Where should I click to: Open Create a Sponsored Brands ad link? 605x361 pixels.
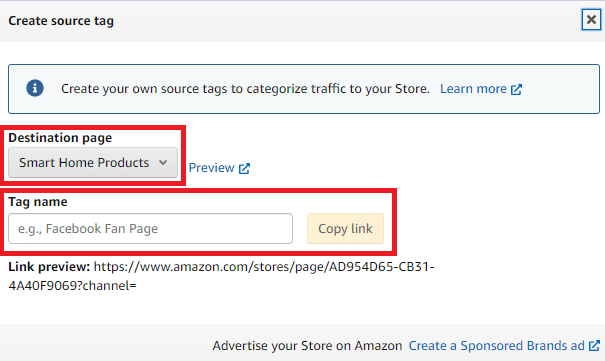tap(497, 346)
